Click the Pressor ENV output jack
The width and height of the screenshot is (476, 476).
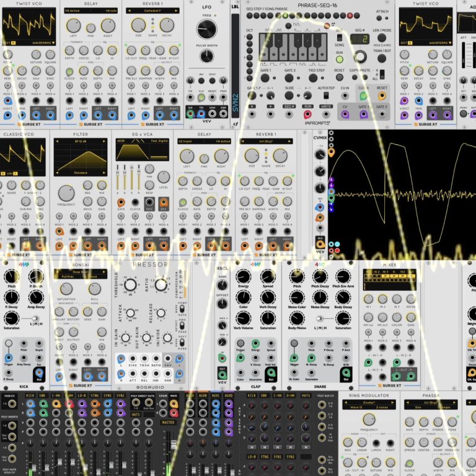coord(167,359)
